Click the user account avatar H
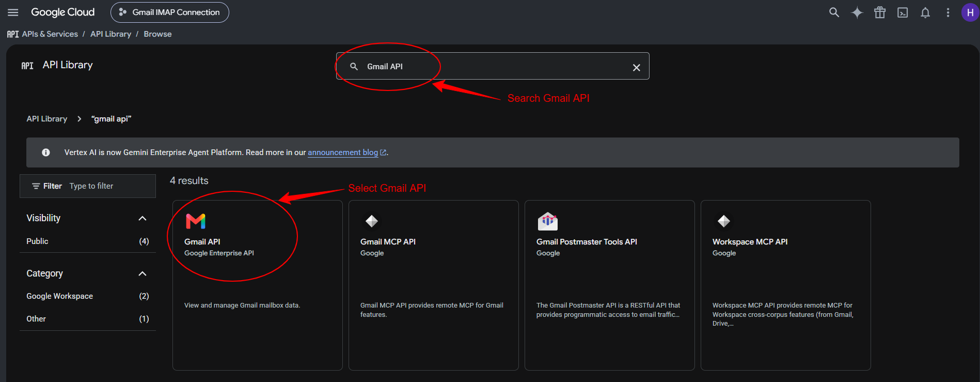 coord(970,12)
